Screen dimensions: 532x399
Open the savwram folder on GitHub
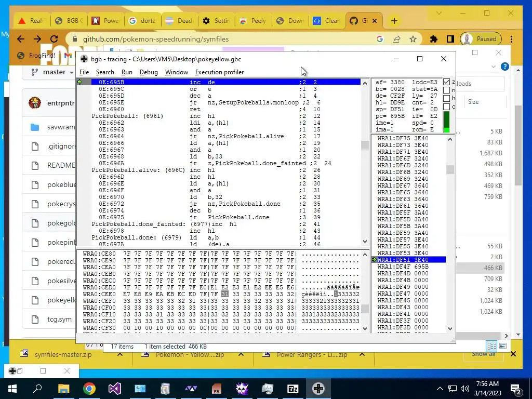coord(61,127)
